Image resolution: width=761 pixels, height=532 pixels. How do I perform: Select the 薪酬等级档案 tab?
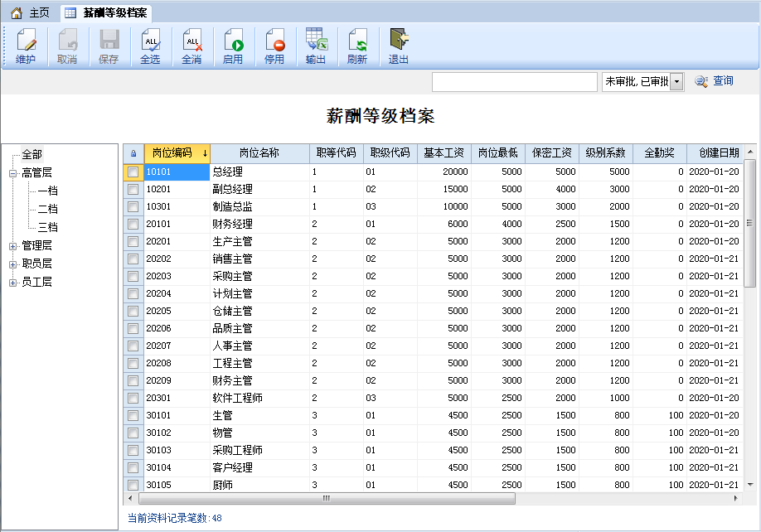[107, 13]
